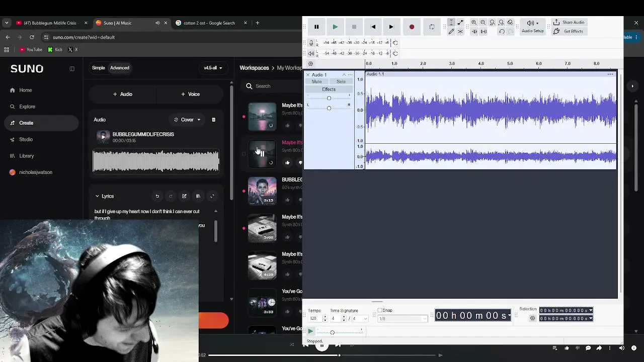644x362 pixels.
Task: Click the Zoom toggle icon
Action: [510, 23]
